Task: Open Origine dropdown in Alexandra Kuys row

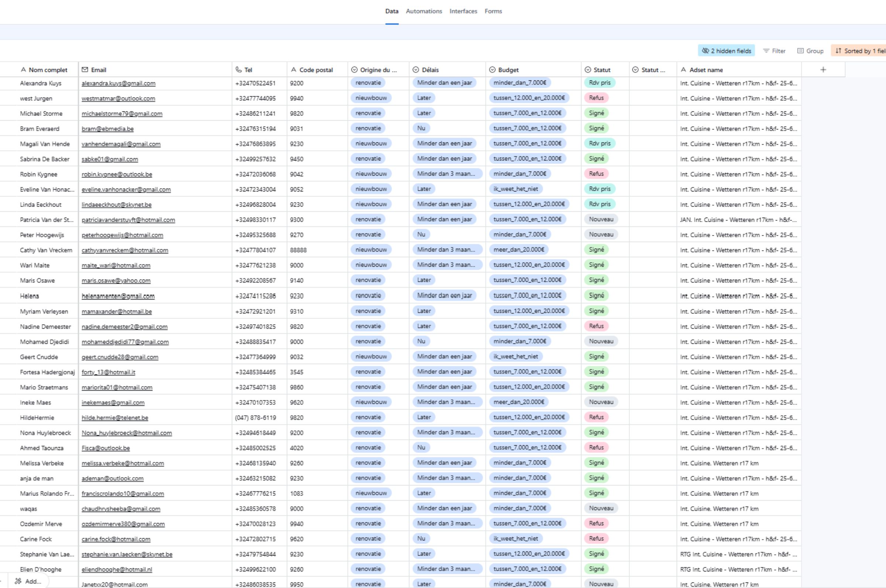Action: coord(368,83)
